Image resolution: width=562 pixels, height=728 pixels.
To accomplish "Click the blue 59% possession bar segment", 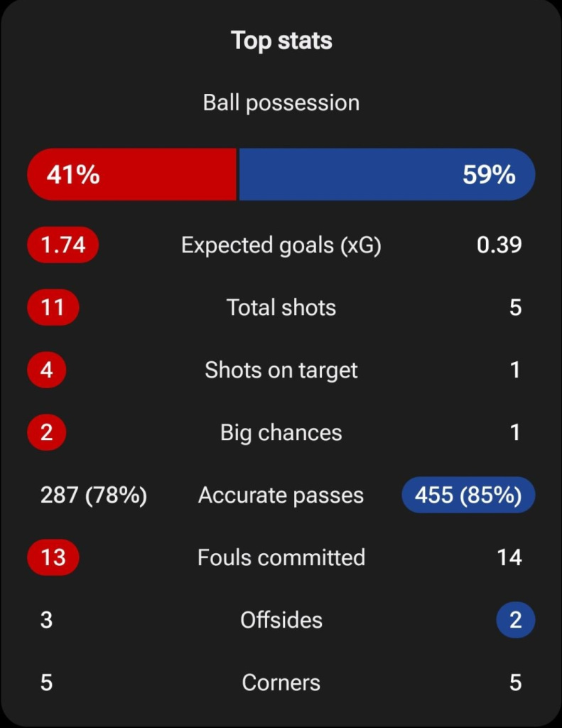I will click(x=387, y=175).
